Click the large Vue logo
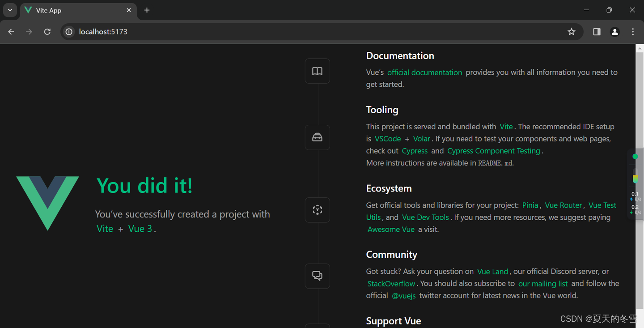644x328 pixels. (47, 203)
